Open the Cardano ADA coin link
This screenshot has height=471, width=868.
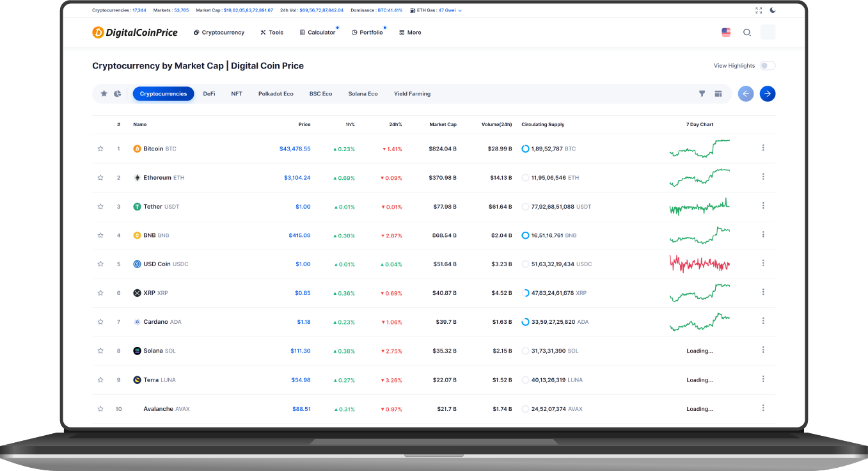click(x=157, y=322)
